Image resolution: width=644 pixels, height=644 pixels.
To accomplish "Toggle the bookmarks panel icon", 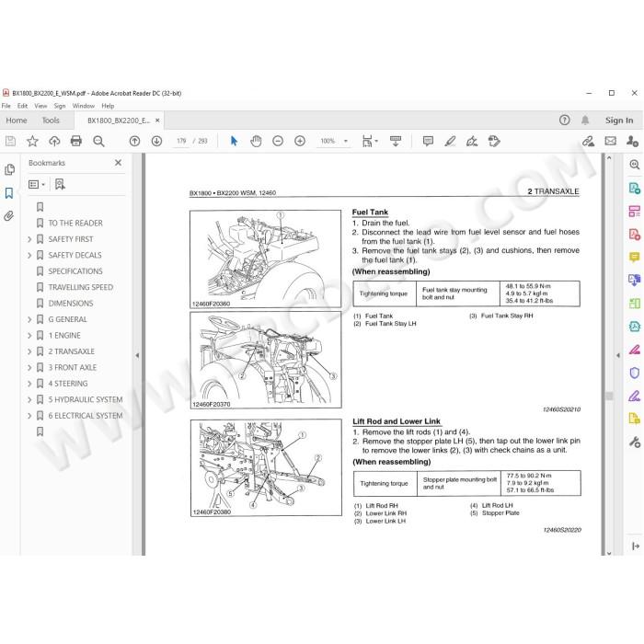I will click(9, 193).
